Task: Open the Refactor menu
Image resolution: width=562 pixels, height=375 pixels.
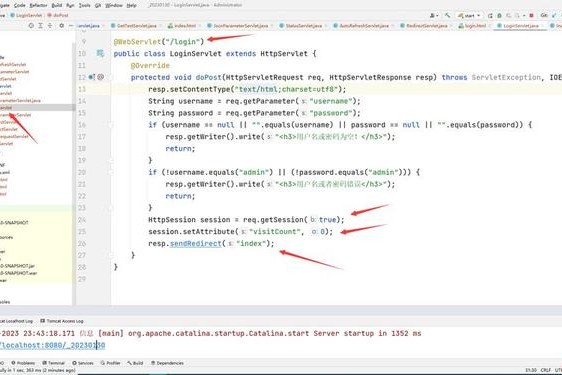Action: (38, 5)
